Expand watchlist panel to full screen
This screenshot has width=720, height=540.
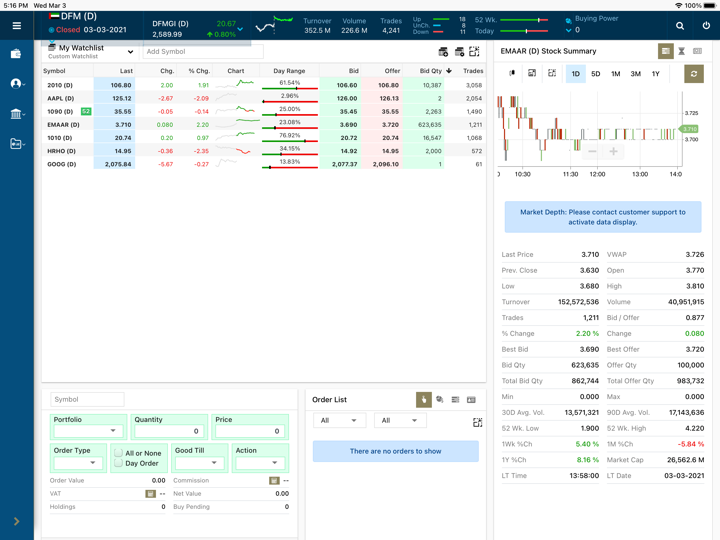tap(474, 51)
